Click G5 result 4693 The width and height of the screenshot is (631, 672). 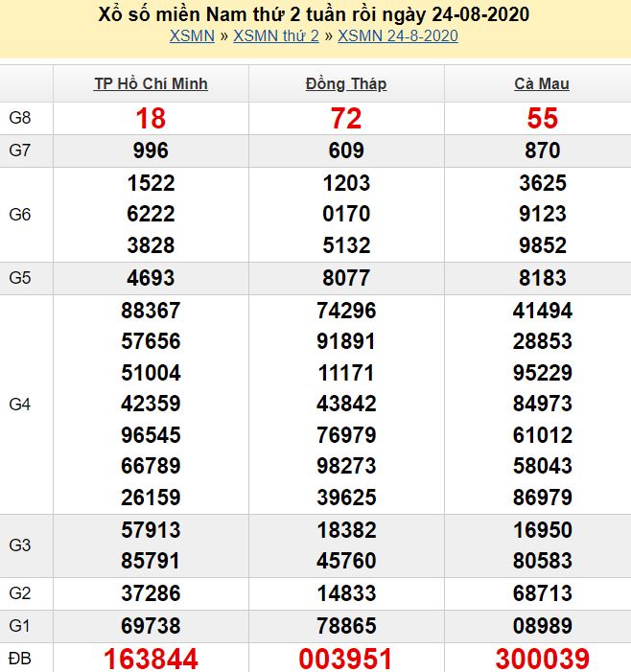pos(151,278)
